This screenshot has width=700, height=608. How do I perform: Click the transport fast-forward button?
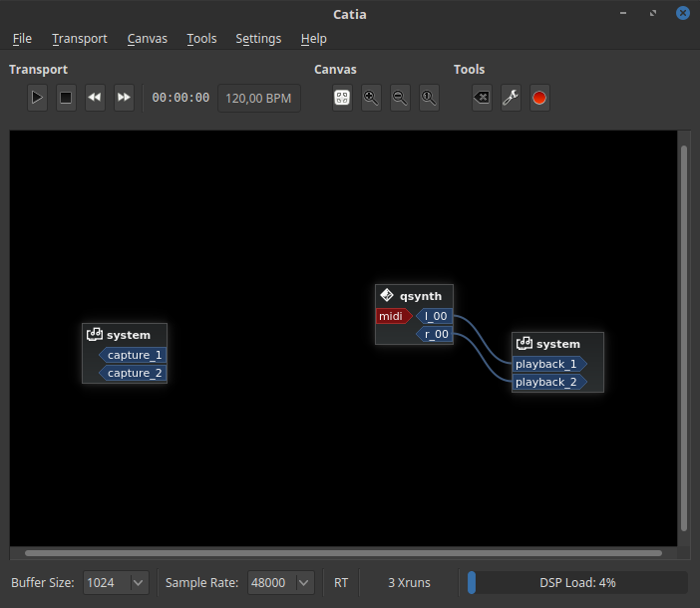click(x=124, y=98)
